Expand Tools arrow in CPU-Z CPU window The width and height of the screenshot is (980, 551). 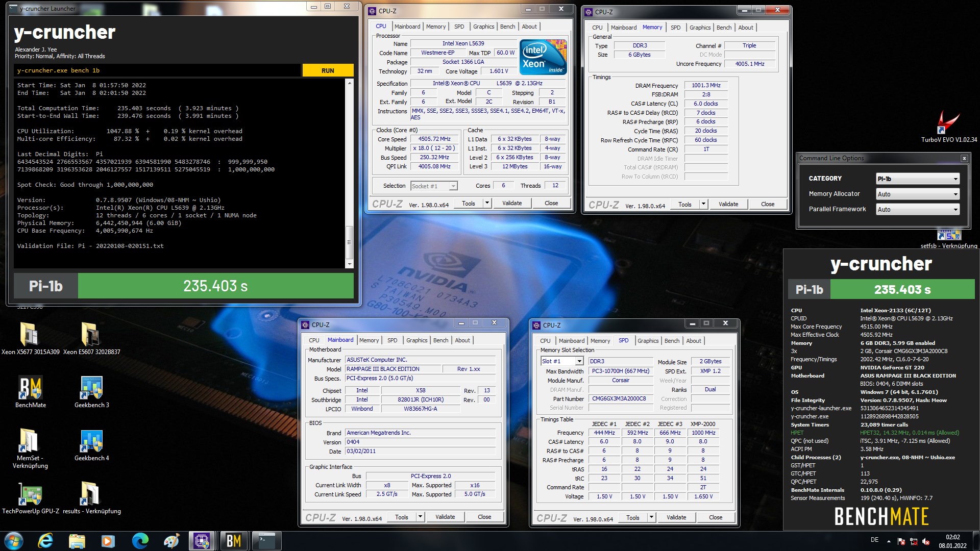coord(487,203)
